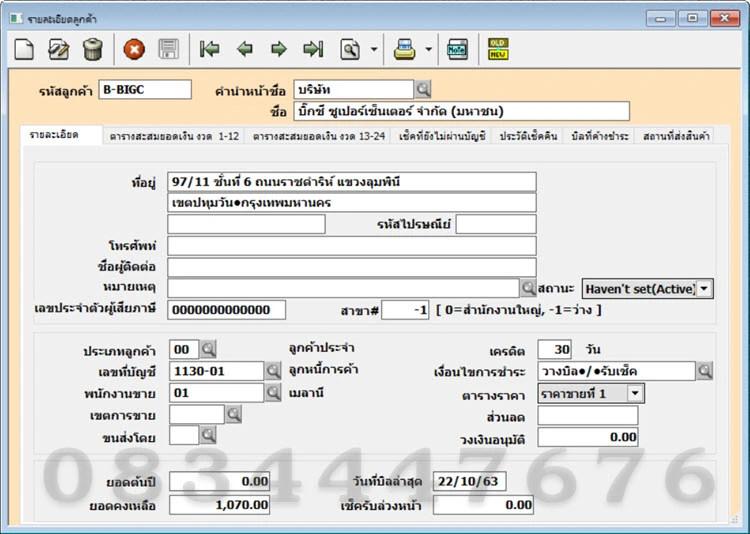Click the telephone field
The image size is (750, 534).
pos(352,246)
